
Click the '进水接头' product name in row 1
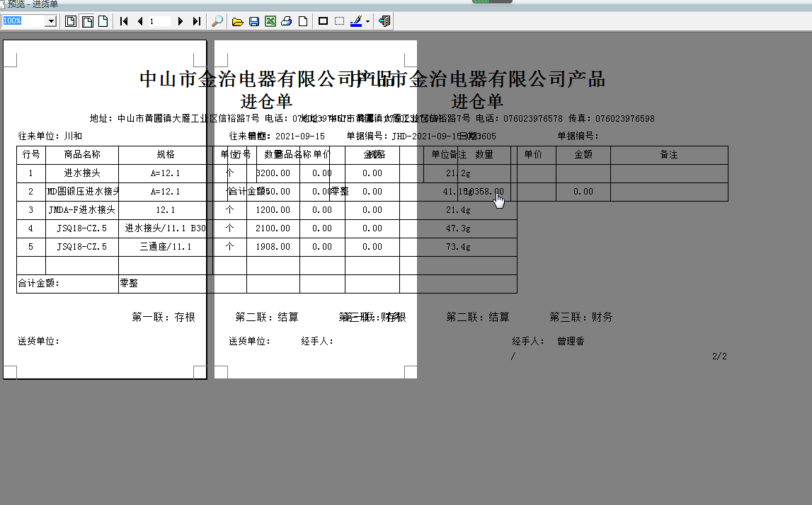[x=82, y=173]
